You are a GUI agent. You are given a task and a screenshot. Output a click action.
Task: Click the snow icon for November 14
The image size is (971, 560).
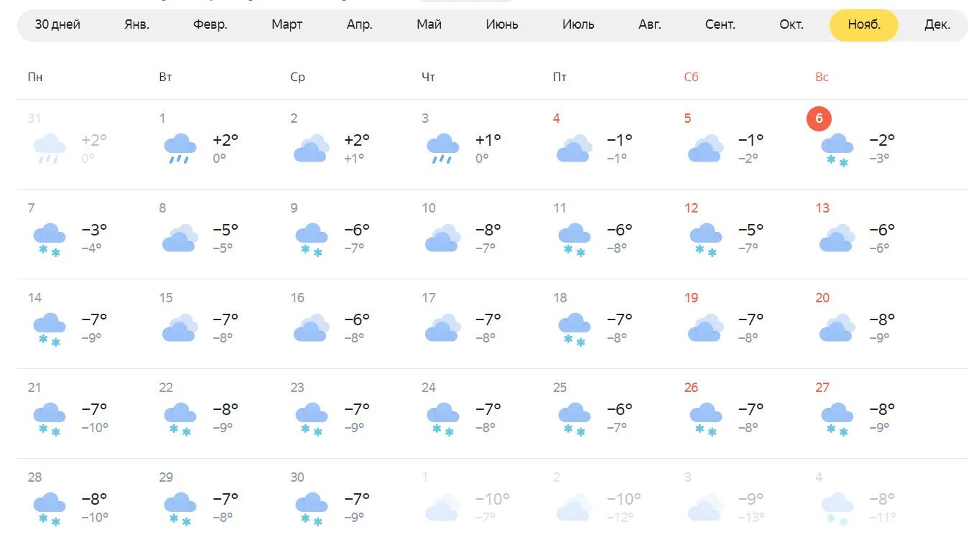[x=49, y=329]
